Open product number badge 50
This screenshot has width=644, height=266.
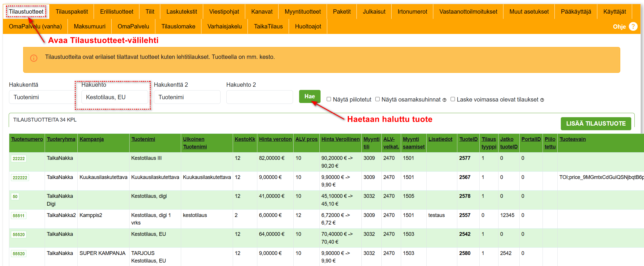[15, 196]
